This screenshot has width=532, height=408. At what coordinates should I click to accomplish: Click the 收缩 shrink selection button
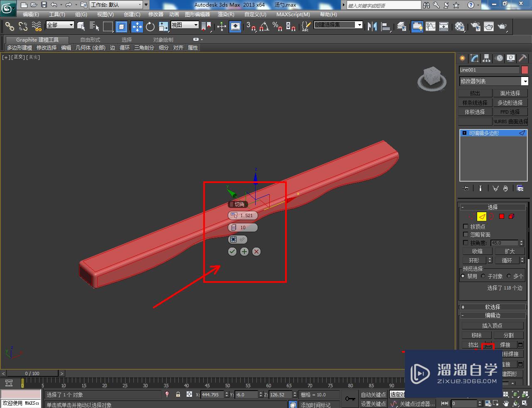(x=477, y=251)
